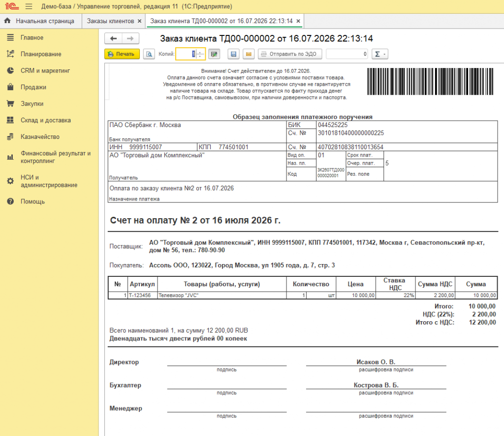Image resolution: width=504 pixels, height=436 pixels.
Task: Click Оплата по заказу клиента №2 text
Action: click(172, 188)
